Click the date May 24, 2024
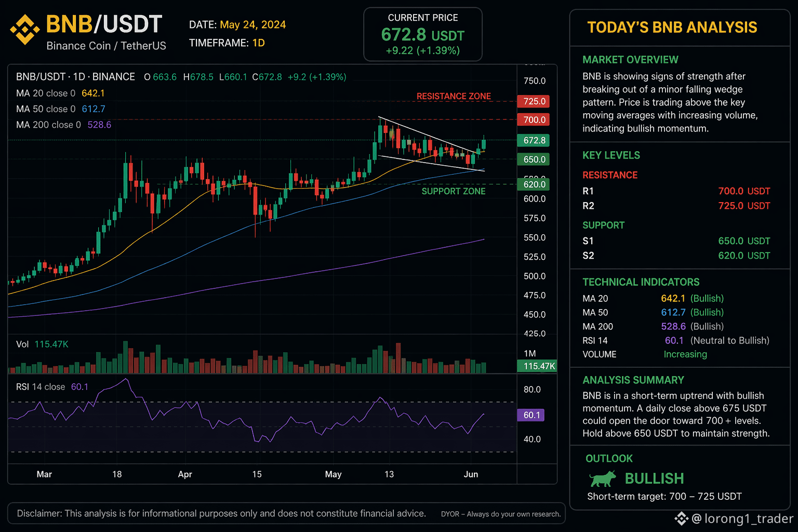798x532 pixels. point(253,24)
